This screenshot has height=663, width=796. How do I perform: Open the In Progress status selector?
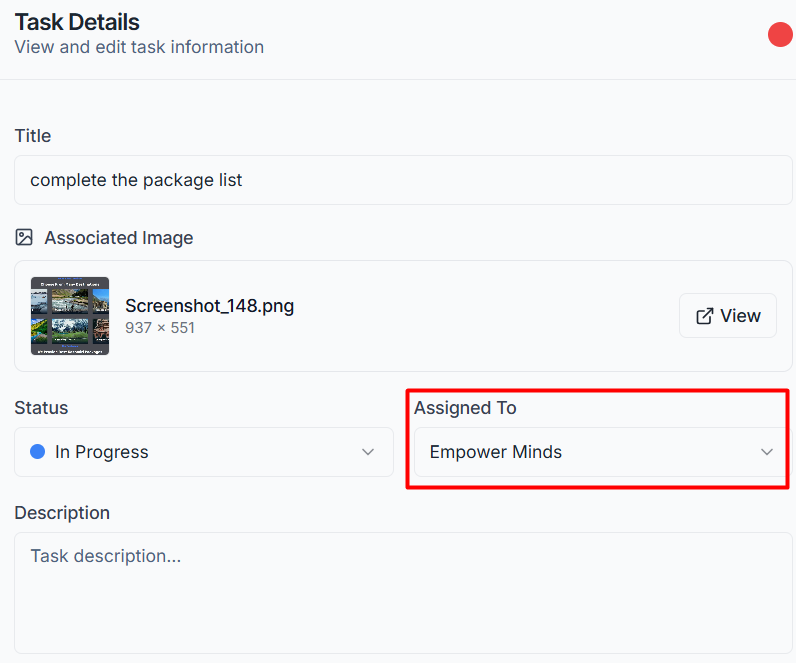[x=204, y=452]
